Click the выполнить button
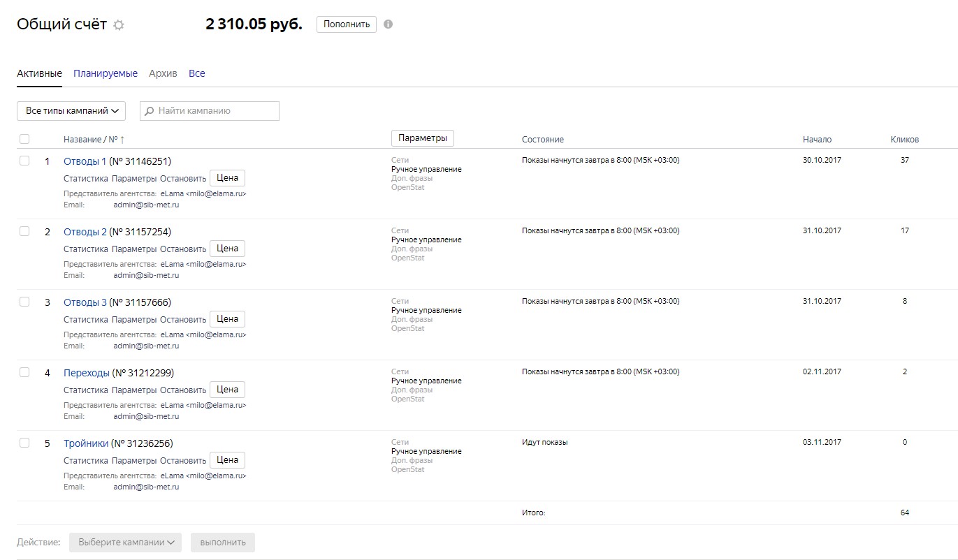 tap(223, 543)
